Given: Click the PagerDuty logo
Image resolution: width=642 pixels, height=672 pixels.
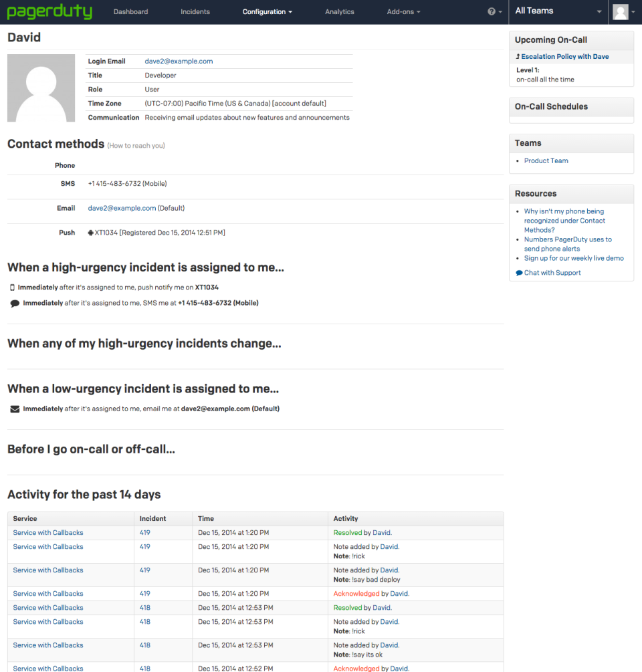Looking at the screenshot, I should tap(48, 11).
